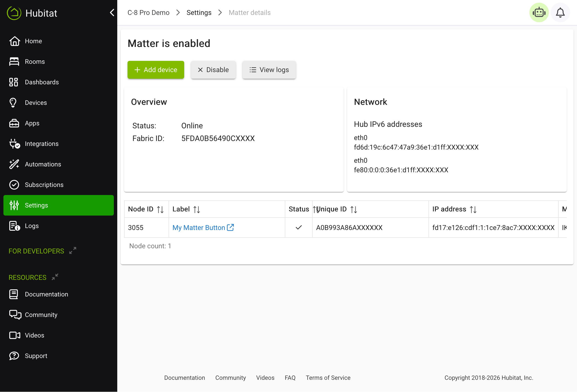Screen dimensions: 577x392
Task: Open footer Community link
Action: pos(230,378)
